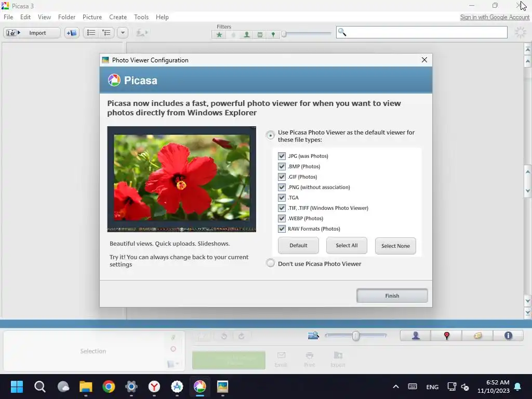This screenshot has width=532, height=399.
Task: Click the Select All button
Action: (x=347, y=245)
